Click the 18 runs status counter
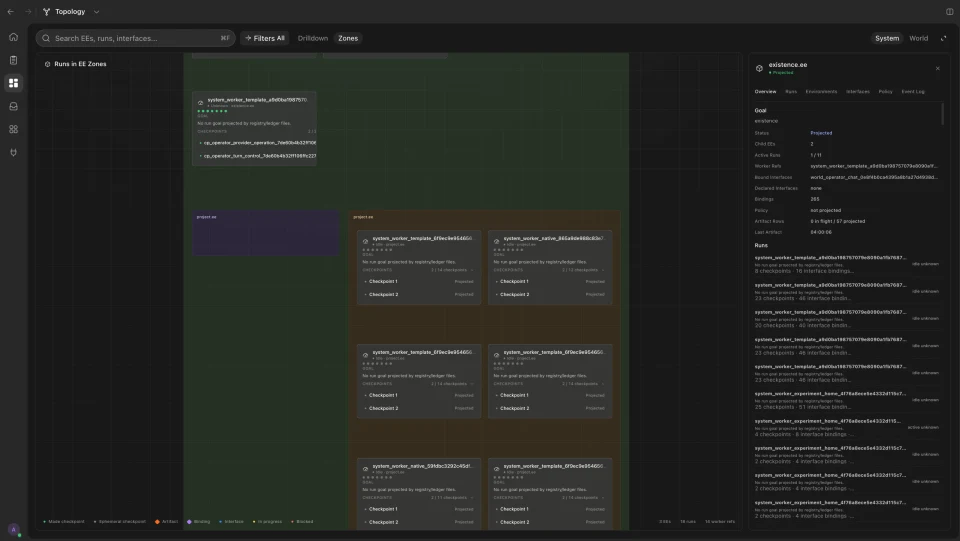This screenshot has height=541, width=960. 688,521
